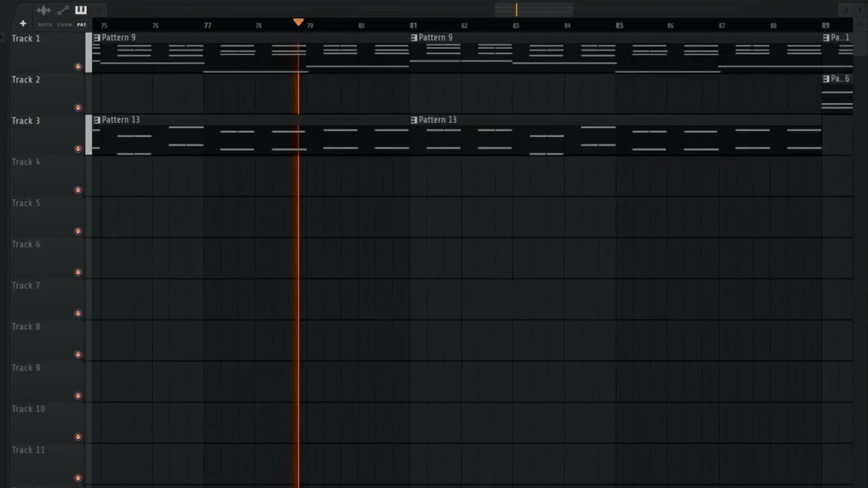This screenshot has width=868, height=488.
Task: Select the "Pattern 13" clip title at bar 81
Action: pos(437,120)
